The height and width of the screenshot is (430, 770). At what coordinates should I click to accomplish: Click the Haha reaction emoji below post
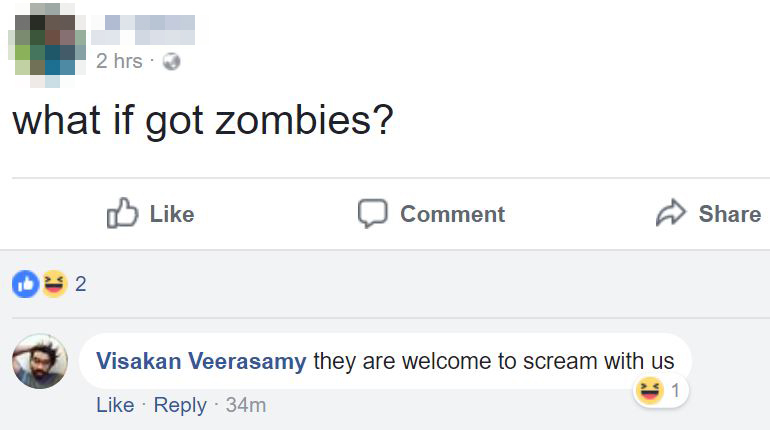(x=51, y=284)
